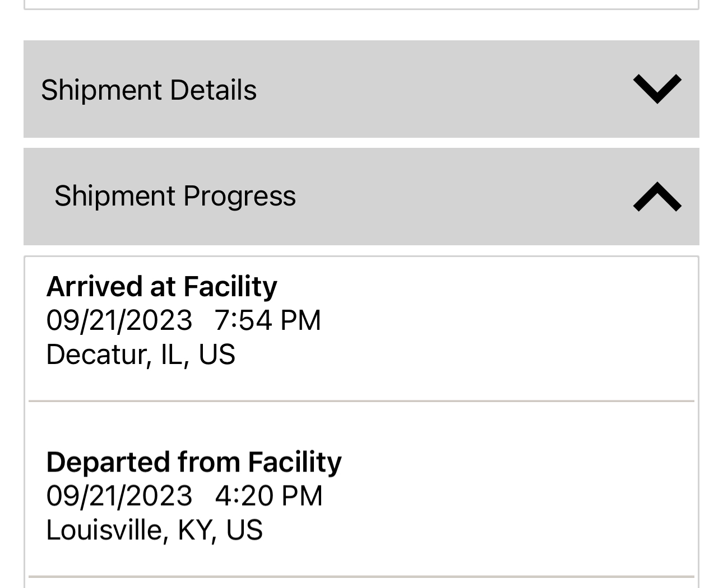
Task: Tap the Shipment Progress label text
Action: (175, 196)
